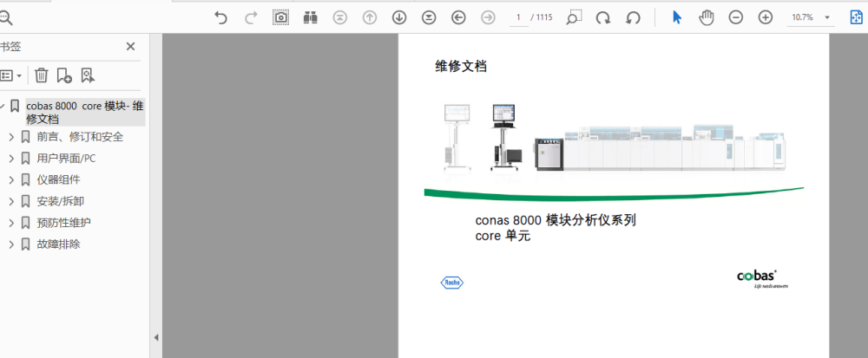Go back to previous view arrow
This screenshot has width=868, height=358.
click(458, 17)
